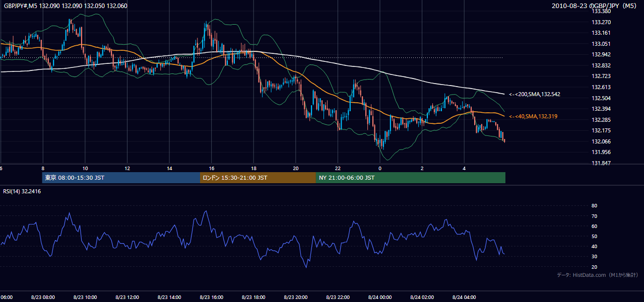
Task: Click the NY 21:00-06:00 JST session bar
Action: pyautogui.click(x=411, y=178)
